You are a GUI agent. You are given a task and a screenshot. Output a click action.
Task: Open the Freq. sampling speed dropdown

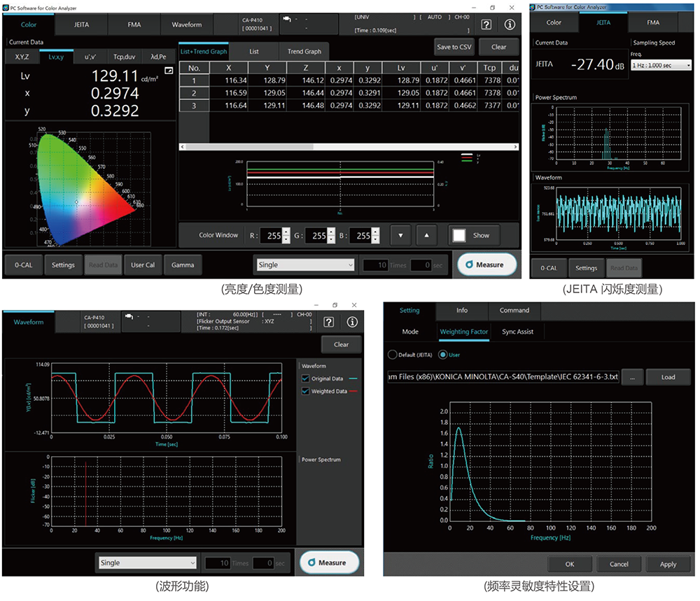point(661,65)
